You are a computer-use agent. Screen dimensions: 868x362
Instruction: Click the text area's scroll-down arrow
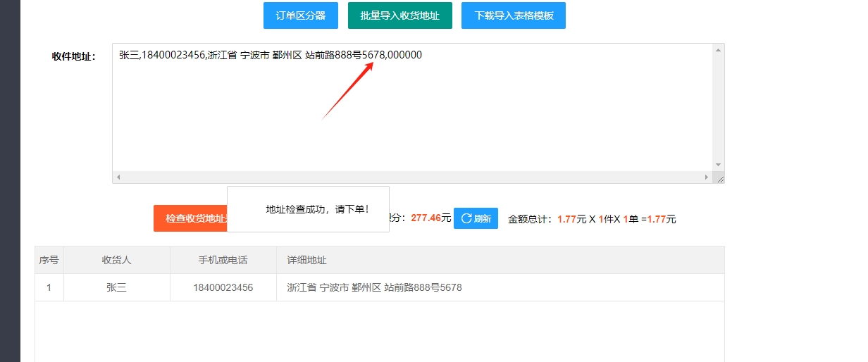click(719, 165)
